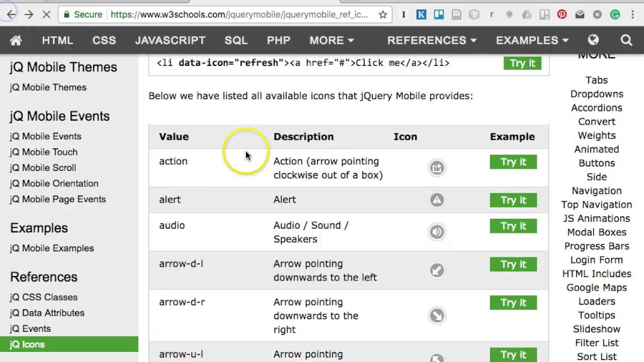Open the EXAMPLES dropdown menu
Image resolution: width=644 pixels, height=362 pixels.
click(x=532, y=40)
